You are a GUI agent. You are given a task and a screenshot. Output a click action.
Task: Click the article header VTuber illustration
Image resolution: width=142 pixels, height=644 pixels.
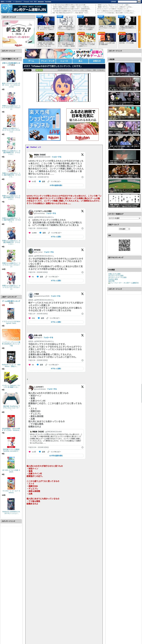63,87
